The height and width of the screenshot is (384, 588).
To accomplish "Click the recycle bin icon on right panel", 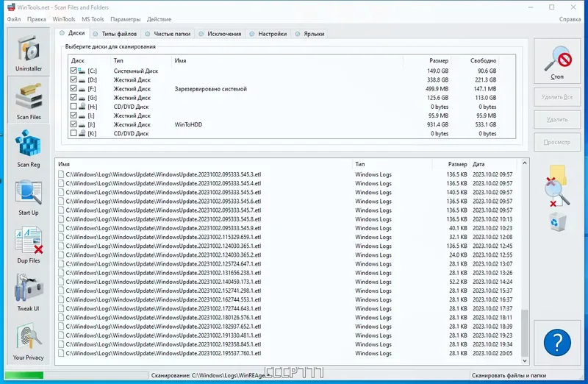I will point(558,221).
